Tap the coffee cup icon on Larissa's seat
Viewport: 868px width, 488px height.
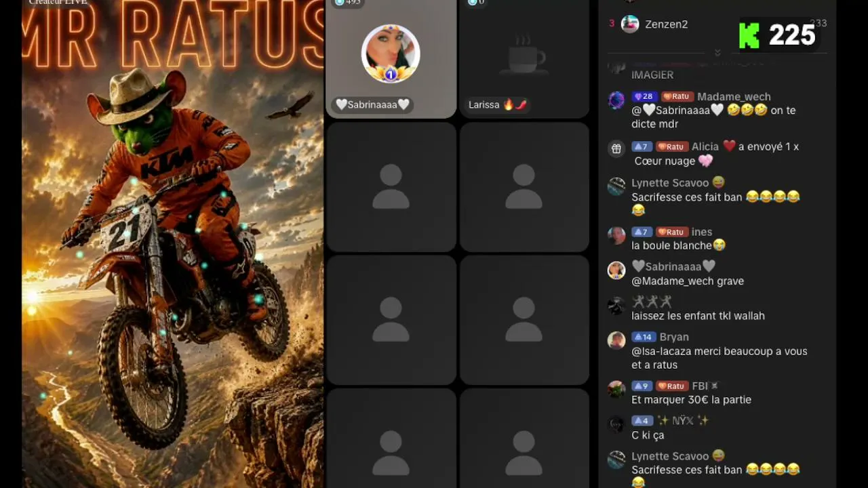tap(523, 54)
